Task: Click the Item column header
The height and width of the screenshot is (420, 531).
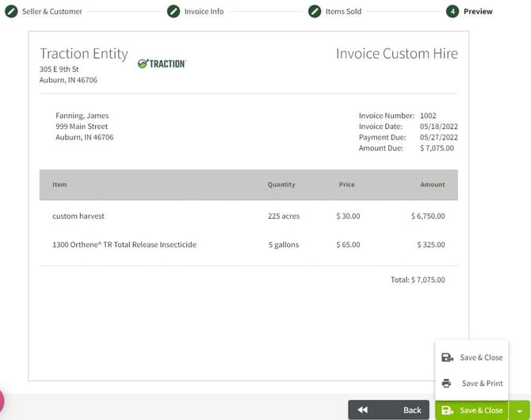Action: pyautogui.click(x=59, y=185)
